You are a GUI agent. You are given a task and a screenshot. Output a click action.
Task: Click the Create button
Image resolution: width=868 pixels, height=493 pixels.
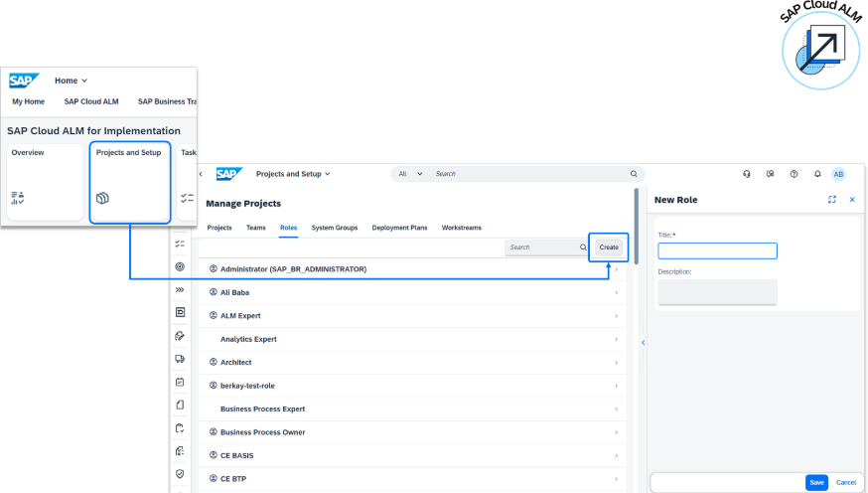609,247
